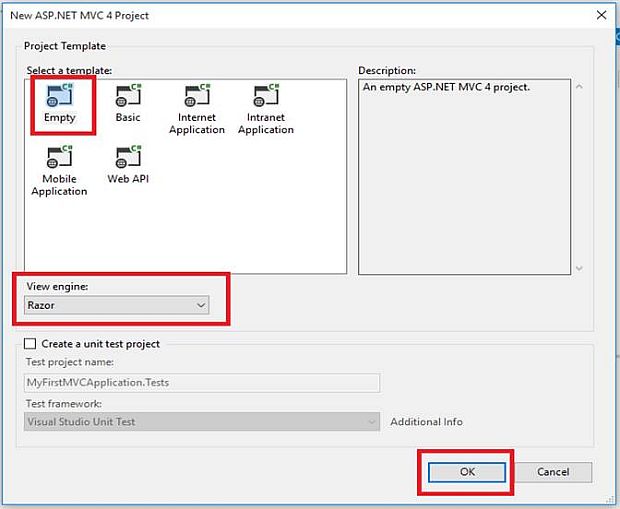Click the 'Web API' template label
Image resolution: width=620 pixels, height=509 pixels.
point(128,179)
